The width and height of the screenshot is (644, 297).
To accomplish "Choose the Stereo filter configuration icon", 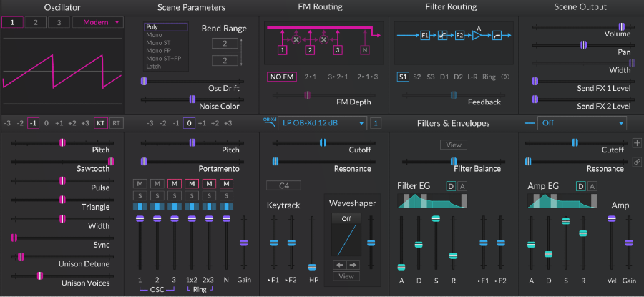I will click(505, 77).
